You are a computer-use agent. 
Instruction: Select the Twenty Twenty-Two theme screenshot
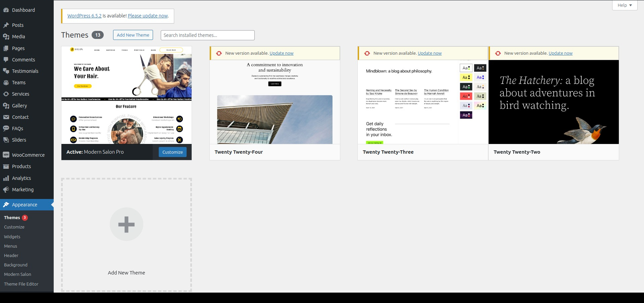(x=554, y=102)
